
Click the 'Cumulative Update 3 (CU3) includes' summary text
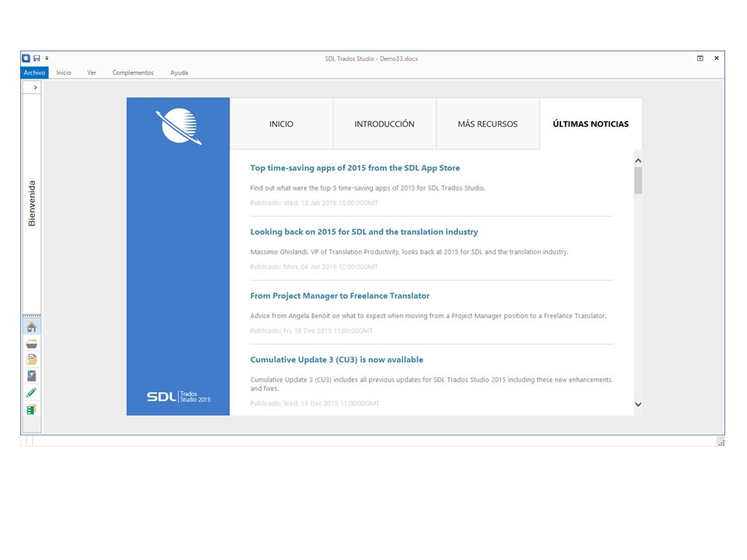tap(430, 383)
